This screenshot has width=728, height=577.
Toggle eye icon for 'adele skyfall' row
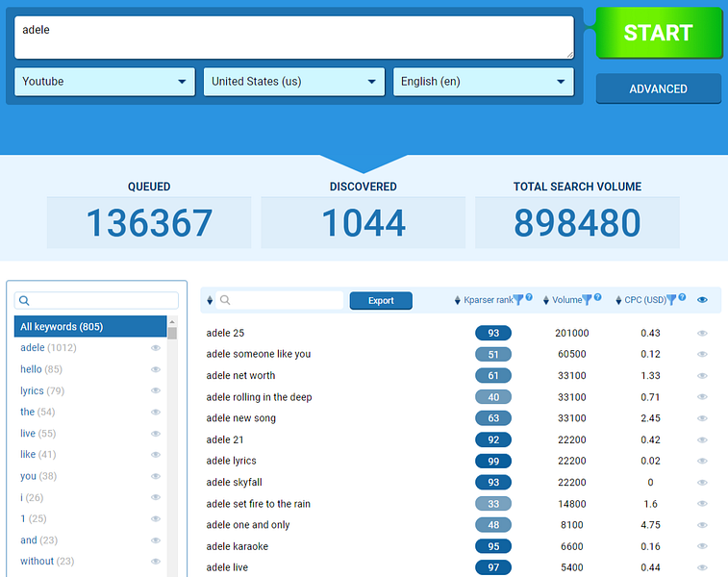tap(702, 483)
